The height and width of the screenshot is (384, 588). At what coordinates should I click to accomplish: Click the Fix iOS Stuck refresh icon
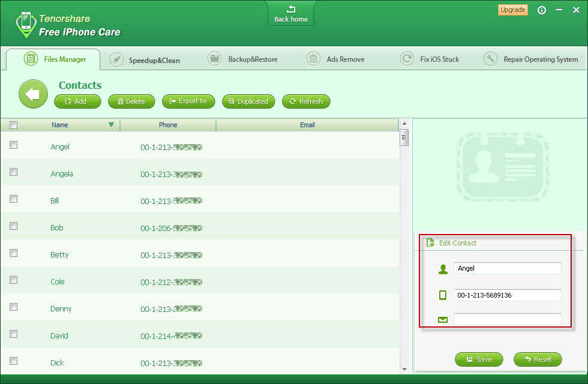point(407,59)
